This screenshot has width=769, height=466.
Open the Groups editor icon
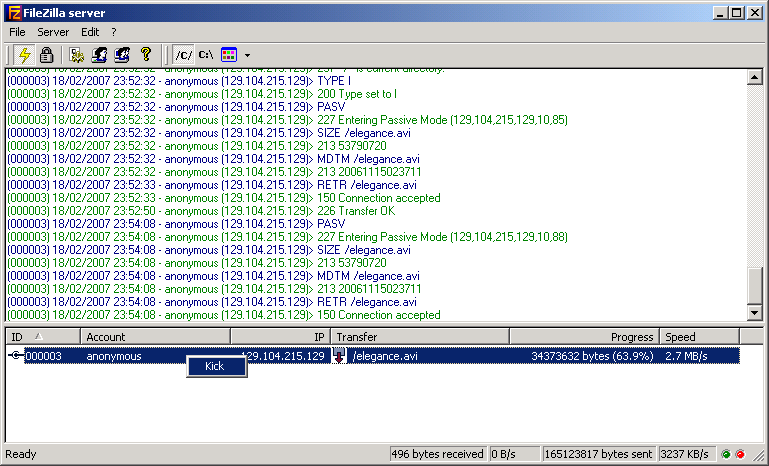click(x=122, y=55)
